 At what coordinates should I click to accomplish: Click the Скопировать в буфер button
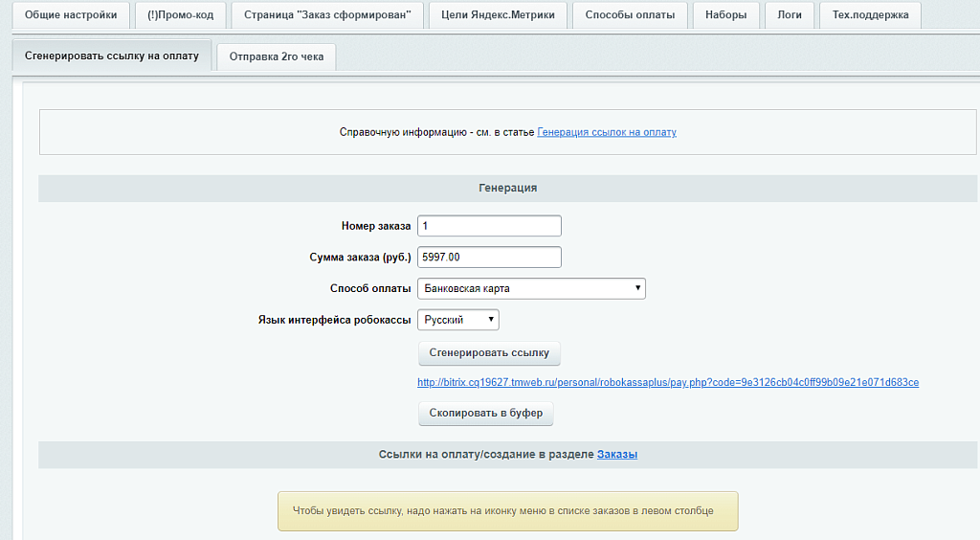pos(485,414)
